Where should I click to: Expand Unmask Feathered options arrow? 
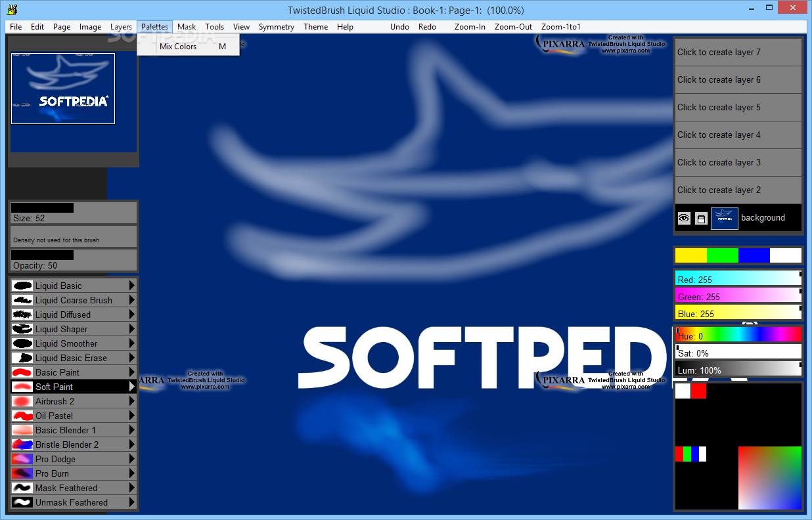pos(132,502)
